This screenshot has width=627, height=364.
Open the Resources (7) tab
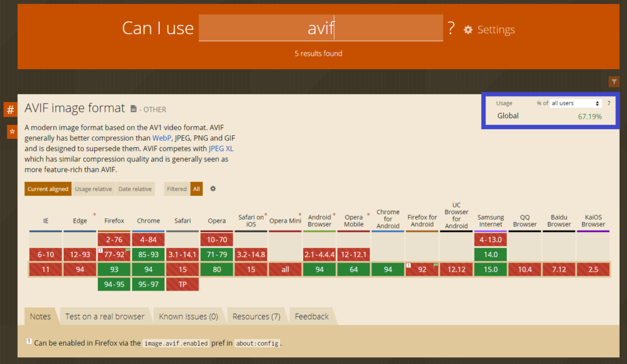coord(257,316)
